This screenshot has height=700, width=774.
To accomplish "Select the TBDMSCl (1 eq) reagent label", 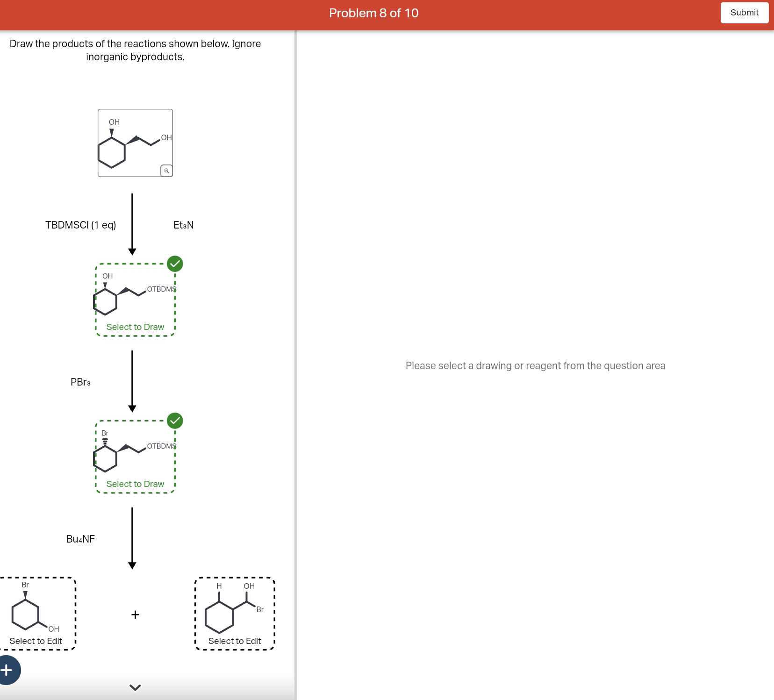I will [81, 225].
